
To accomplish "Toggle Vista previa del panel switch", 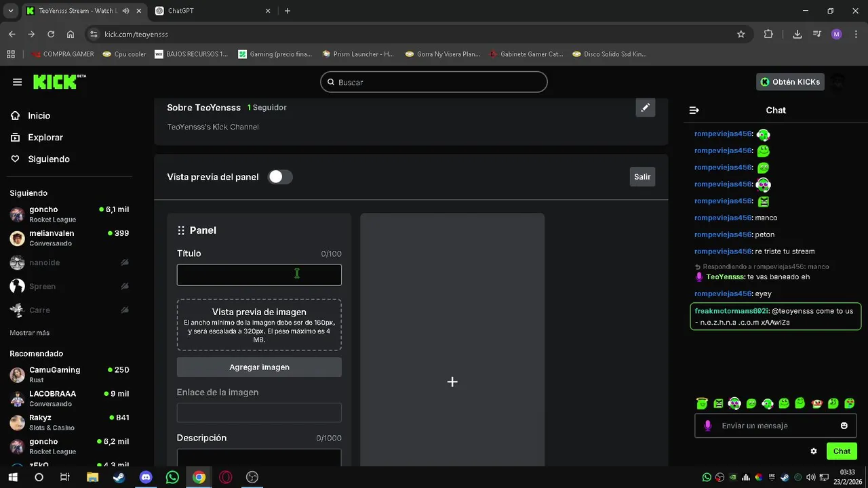I will coord(280,177).
